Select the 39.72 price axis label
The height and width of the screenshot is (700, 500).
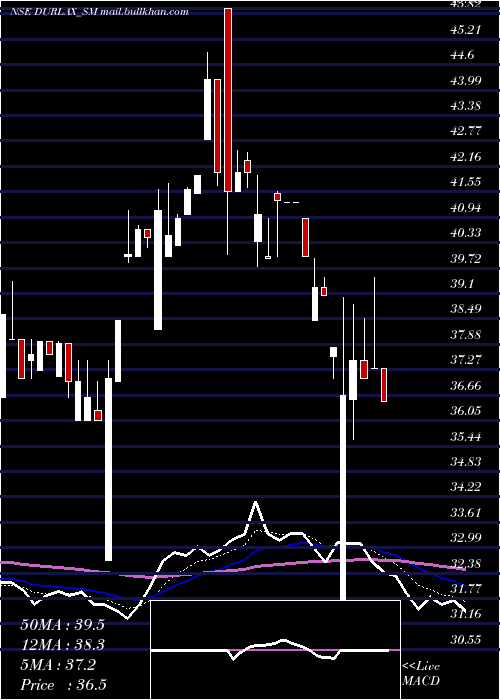pyautogui.click(x=466, y=258)
